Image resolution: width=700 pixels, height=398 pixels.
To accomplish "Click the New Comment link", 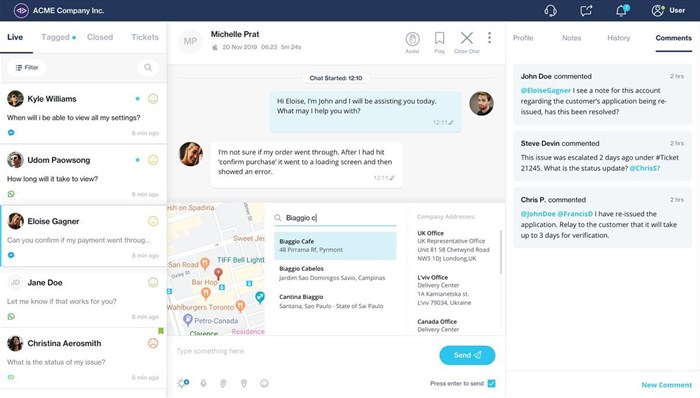I will (667, 385).
